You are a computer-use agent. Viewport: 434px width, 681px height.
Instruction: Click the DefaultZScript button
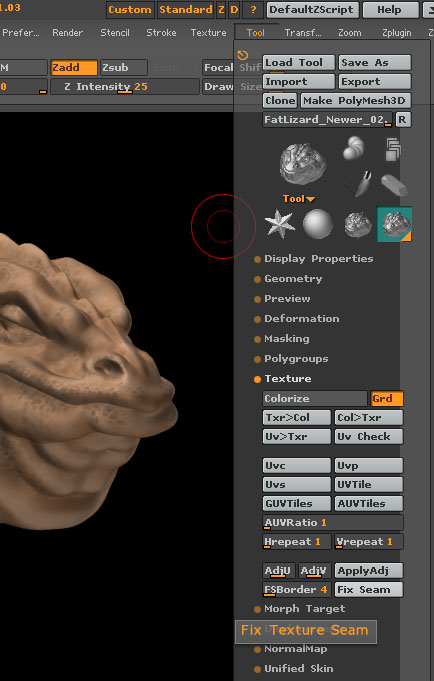point(312,10)
